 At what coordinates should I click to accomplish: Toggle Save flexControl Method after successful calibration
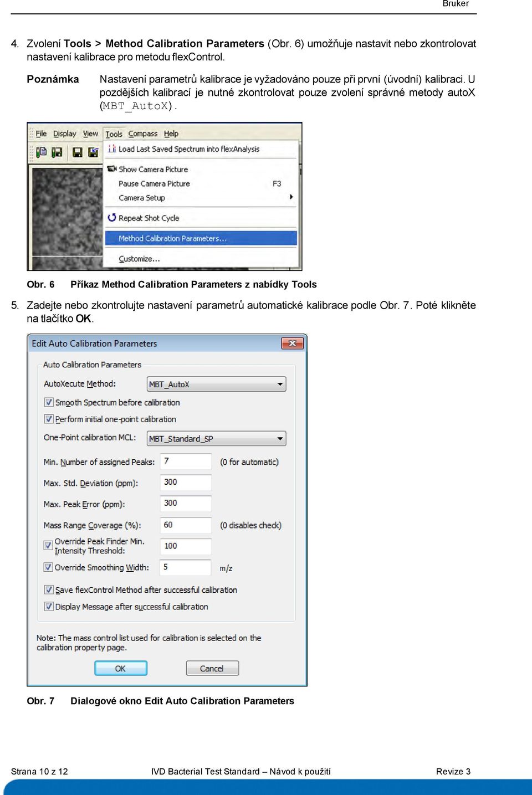pos(49,589)
